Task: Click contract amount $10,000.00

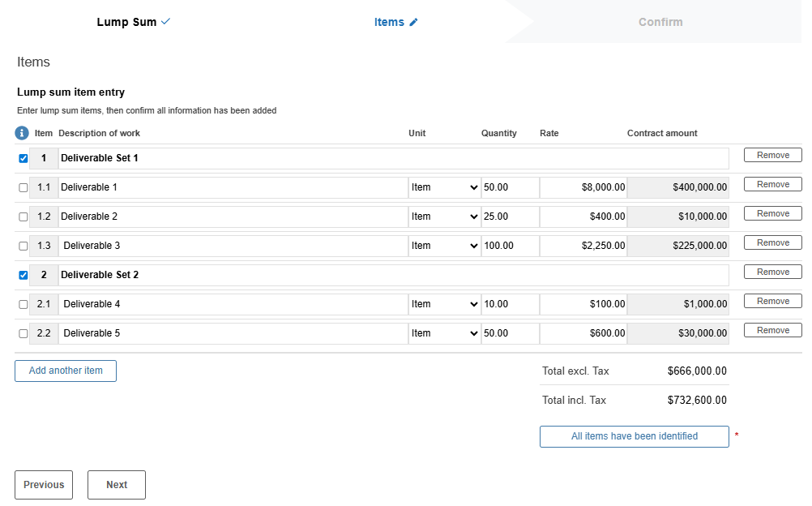Action: tap(678, 217)
